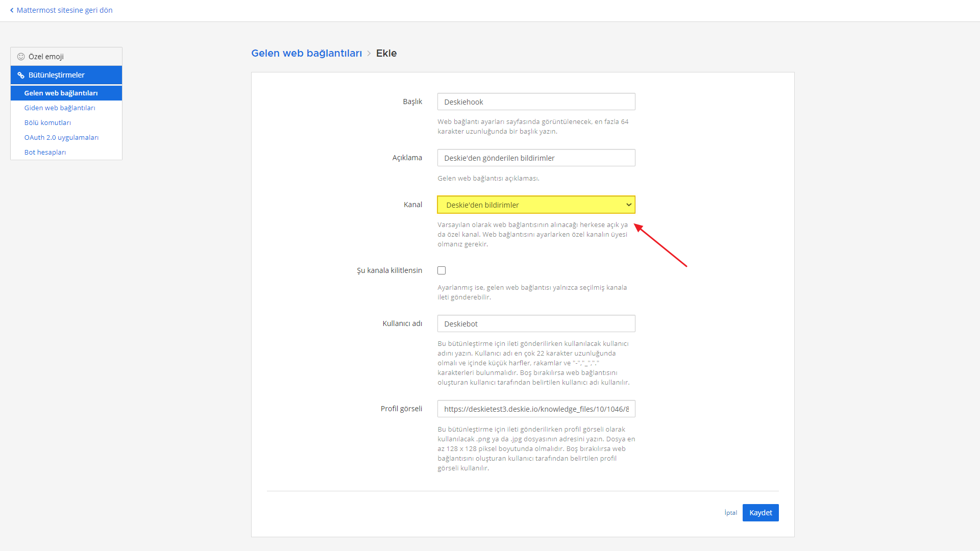The width and height of the screenshot is (980, 551).
Task: Click the Açıklama description field
Action: point(536,158)
